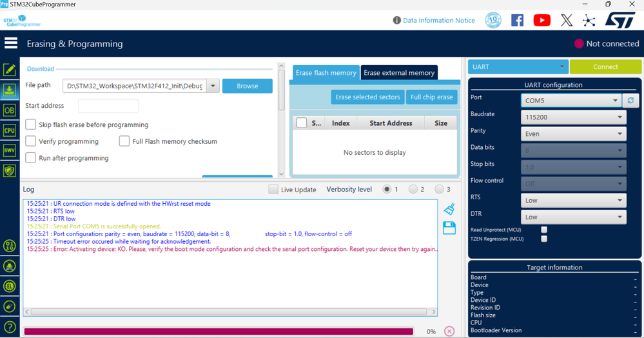Open ST Facebook page icon

pyautogui.click(x=517, y=20)
